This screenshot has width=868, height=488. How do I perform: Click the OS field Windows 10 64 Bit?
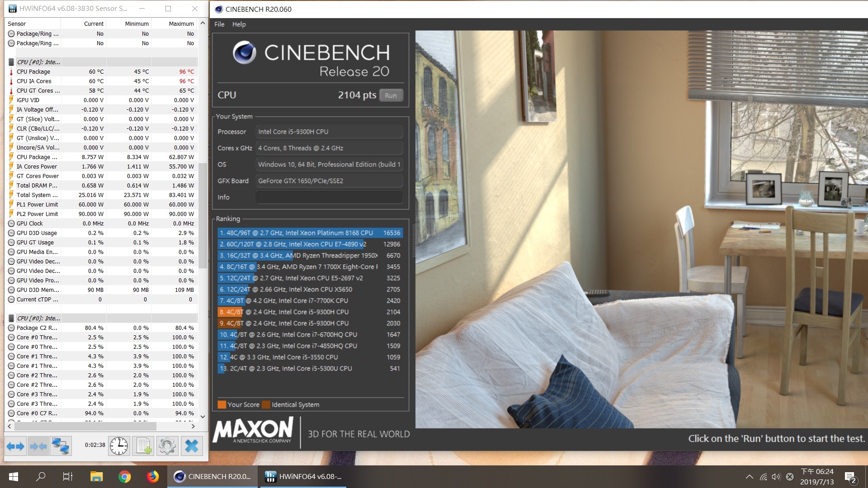click(x=329, y=164)
